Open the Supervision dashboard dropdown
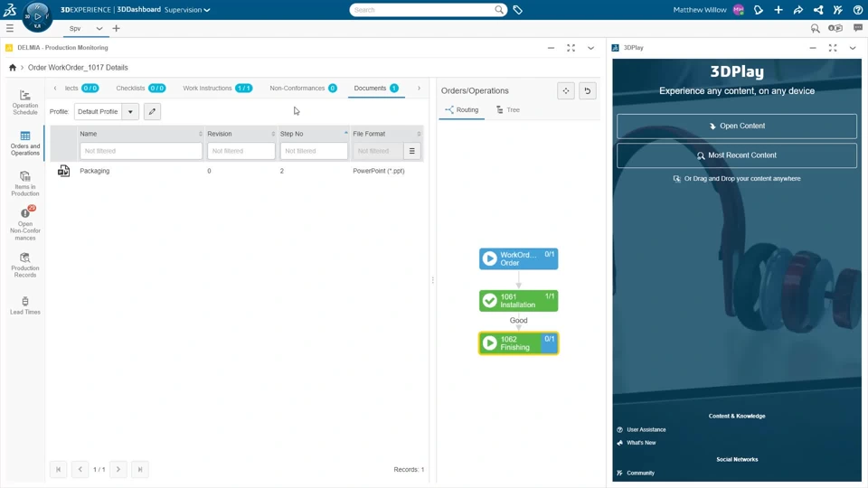 (187, 9)
